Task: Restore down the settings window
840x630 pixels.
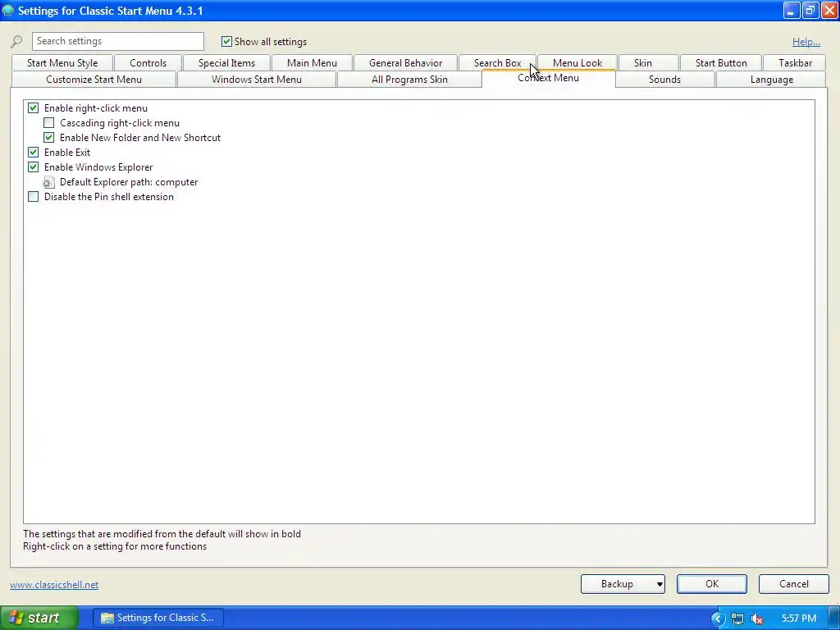Action: point(810,10)
